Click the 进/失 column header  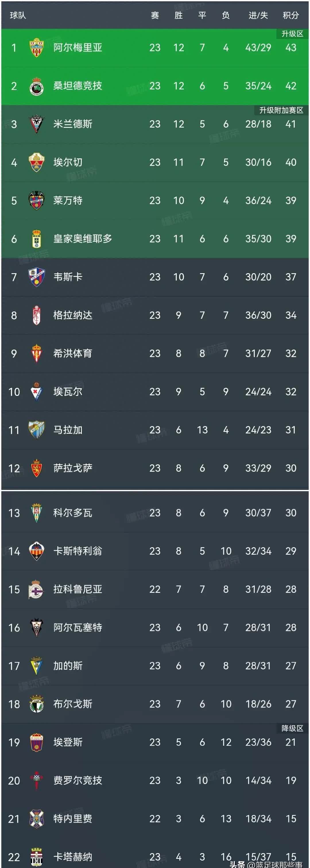(258, 15)
